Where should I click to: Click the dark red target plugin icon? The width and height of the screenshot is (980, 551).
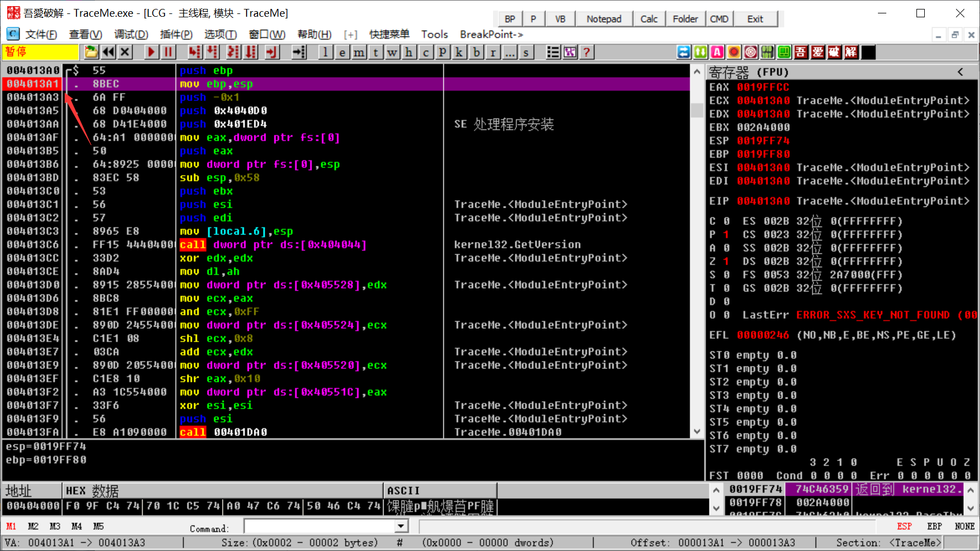click(x=751, y=52)
